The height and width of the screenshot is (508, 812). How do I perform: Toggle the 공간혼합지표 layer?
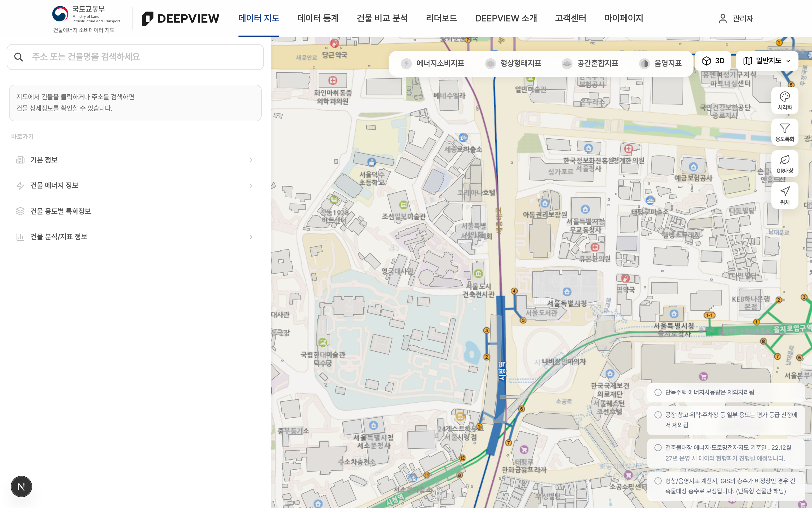click(590, 63)
